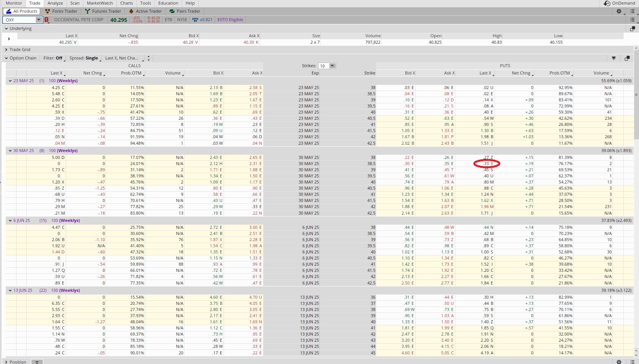The width and height of the screenshot is (639, 364).
Task: Click into the OXY symbol input field
Action: 20,20
